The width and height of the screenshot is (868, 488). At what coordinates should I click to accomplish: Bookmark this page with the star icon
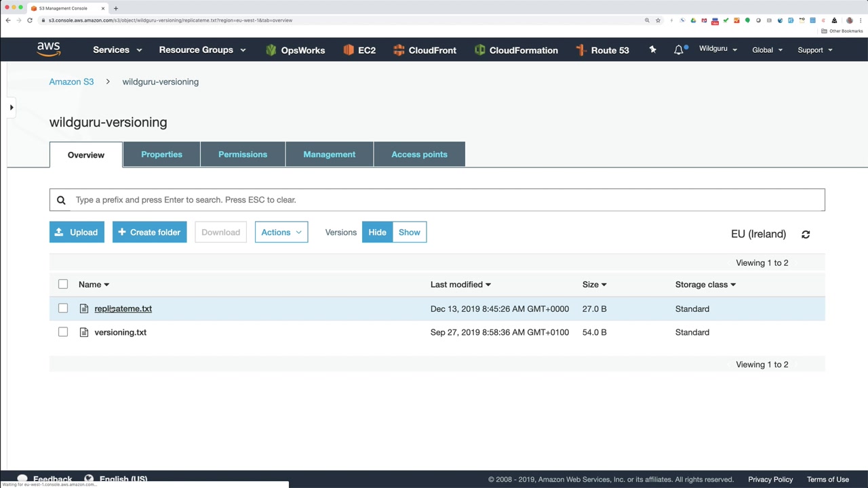(658, 20)
